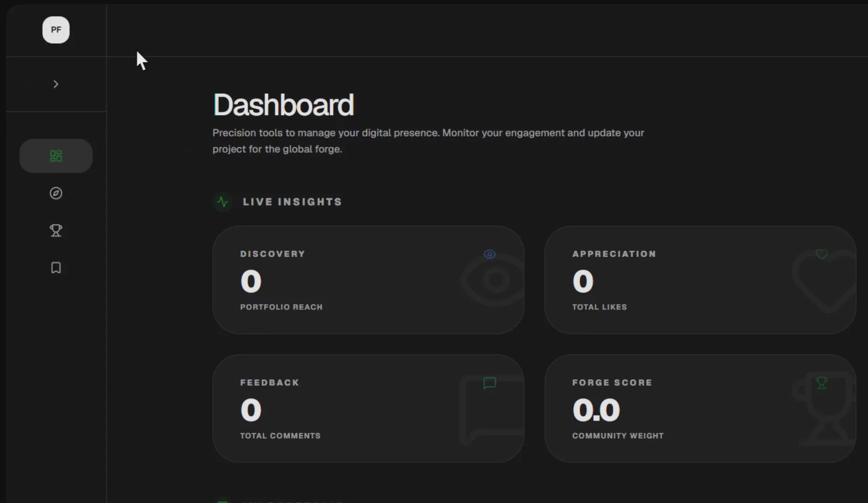Select the Dashboard grid icon in the sidebar
Image resolution: width=868 pixels, height=503 pixels.
pyautogui.click(x=56, y=156)
